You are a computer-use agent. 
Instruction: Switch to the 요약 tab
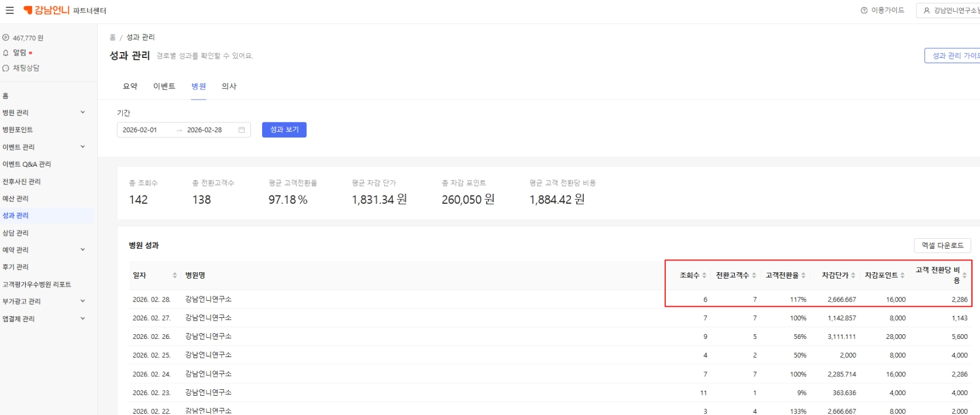click(130, 86)
